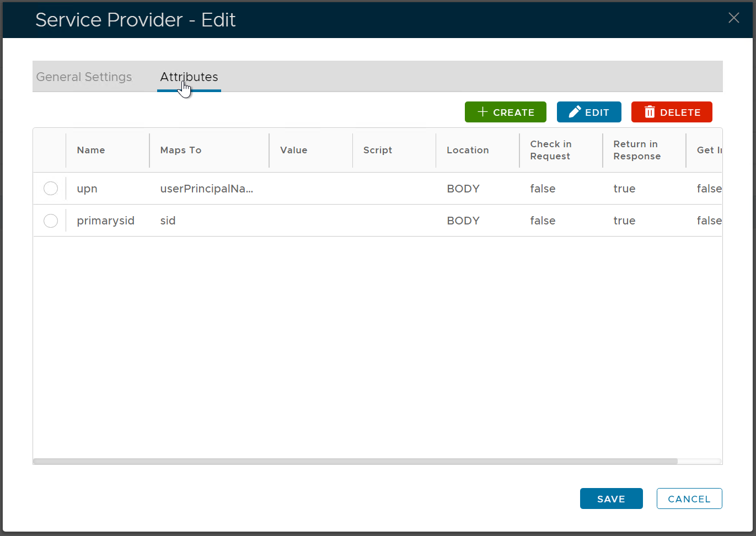Select the upn attribute radio button

click(51, 189)
